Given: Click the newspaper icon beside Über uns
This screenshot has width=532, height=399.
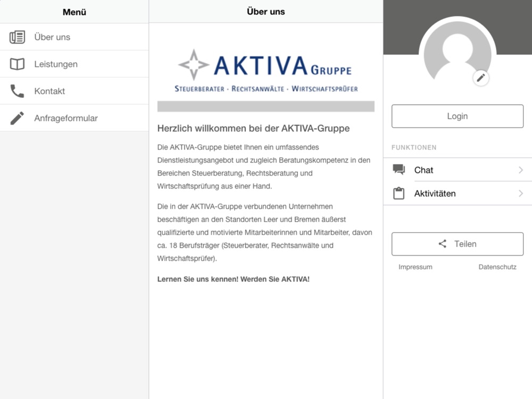Looking at the screenshot, I should (17, 37).
